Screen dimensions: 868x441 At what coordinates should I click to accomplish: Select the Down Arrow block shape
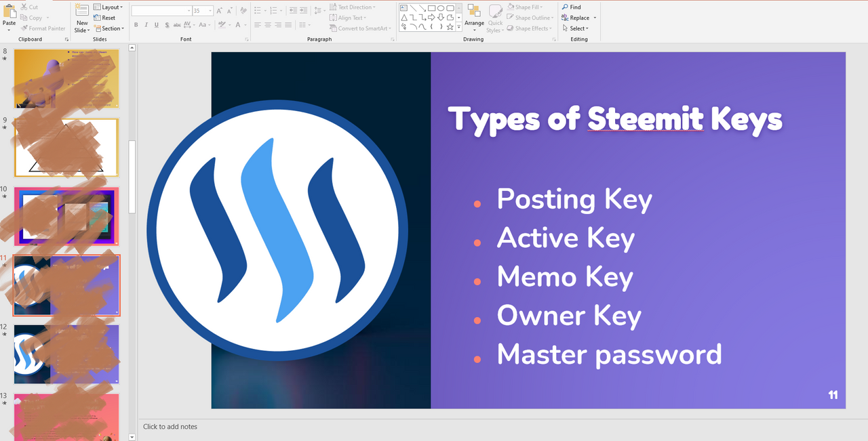[x=441, y=18]
